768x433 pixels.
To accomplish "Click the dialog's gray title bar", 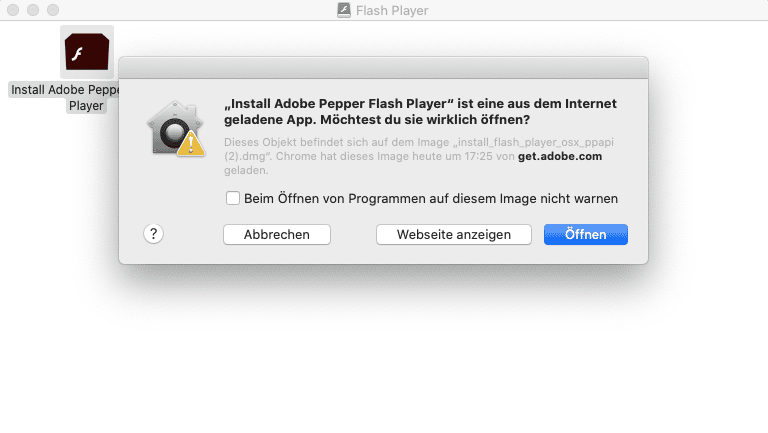I will [x=383, y=68].
